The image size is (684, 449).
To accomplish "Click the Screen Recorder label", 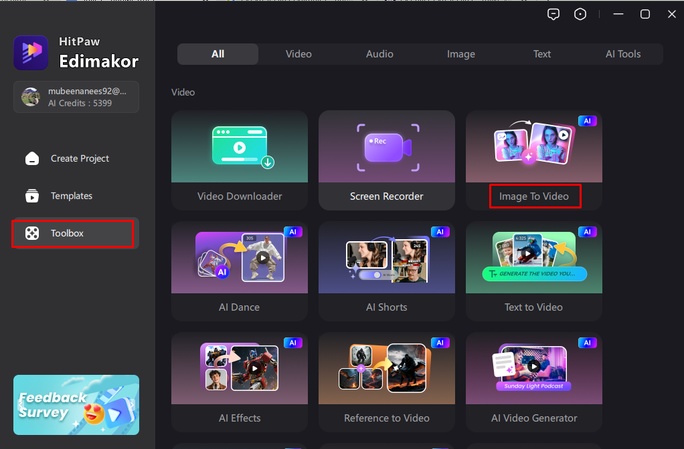I will [386, 196].
